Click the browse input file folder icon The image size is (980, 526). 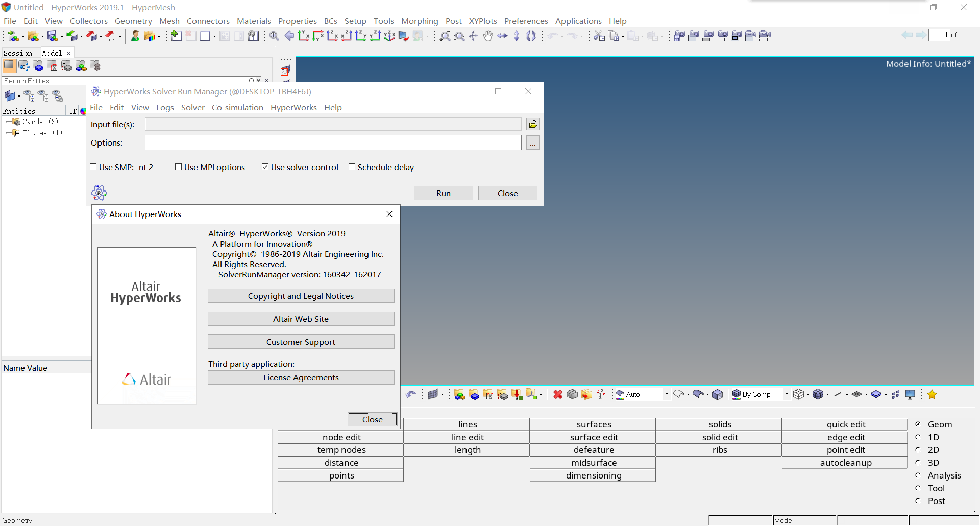pyautogui.click(x=533, y=124)
